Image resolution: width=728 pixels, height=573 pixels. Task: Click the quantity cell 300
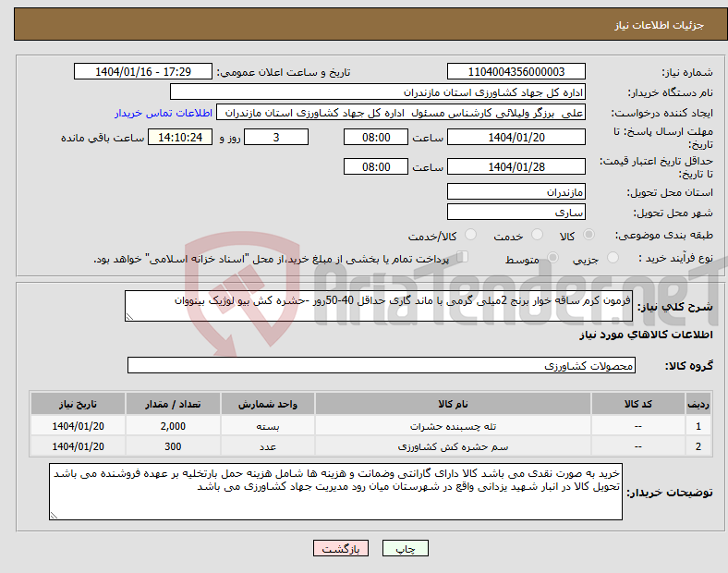coord(173,446)
